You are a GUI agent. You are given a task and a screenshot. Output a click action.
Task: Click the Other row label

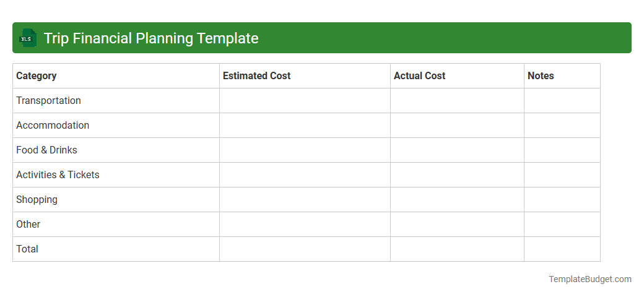pyautogui.click(x=28, y=225)
